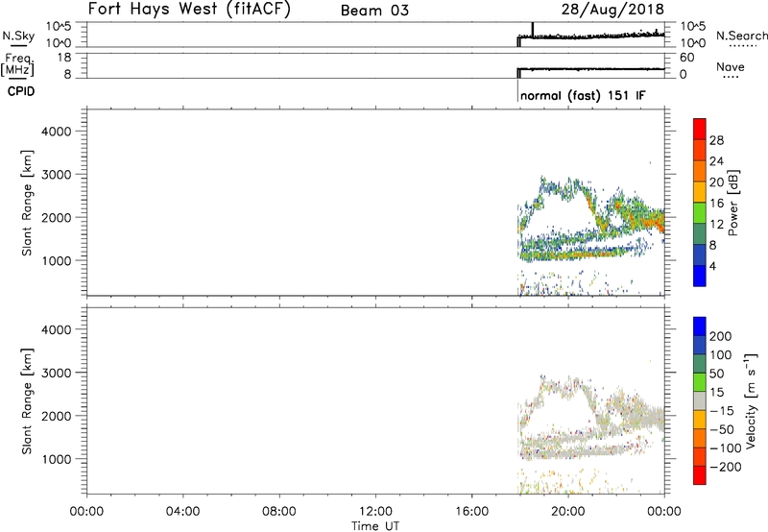
Task: Click the text 'normal (fast) 151 IF'
Action: [x=583, y=95]
